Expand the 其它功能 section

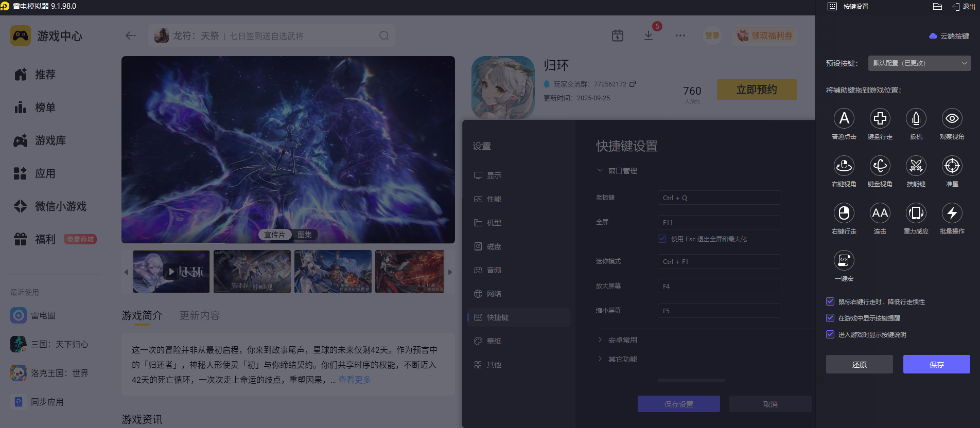click(617, 359)
